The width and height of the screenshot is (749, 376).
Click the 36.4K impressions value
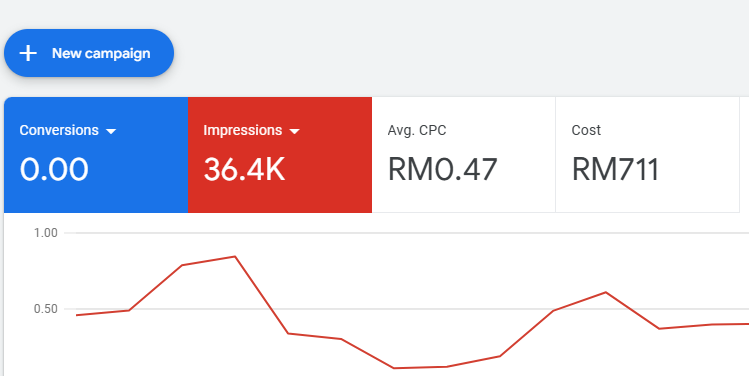pos(244,170)
